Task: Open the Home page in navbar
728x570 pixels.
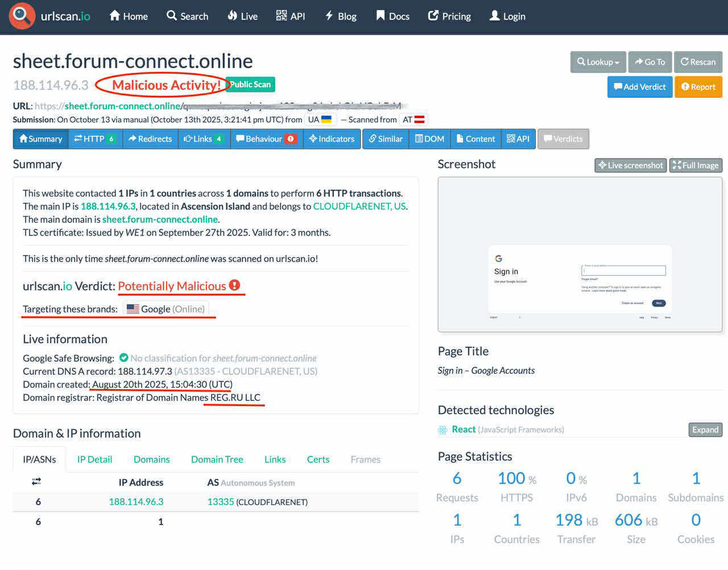Action: (129, 16)
